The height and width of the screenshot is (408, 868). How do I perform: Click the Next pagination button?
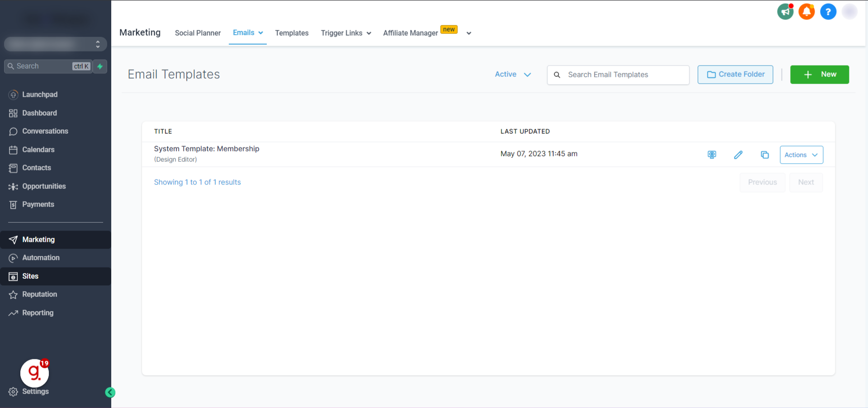[x=806, y=183]
